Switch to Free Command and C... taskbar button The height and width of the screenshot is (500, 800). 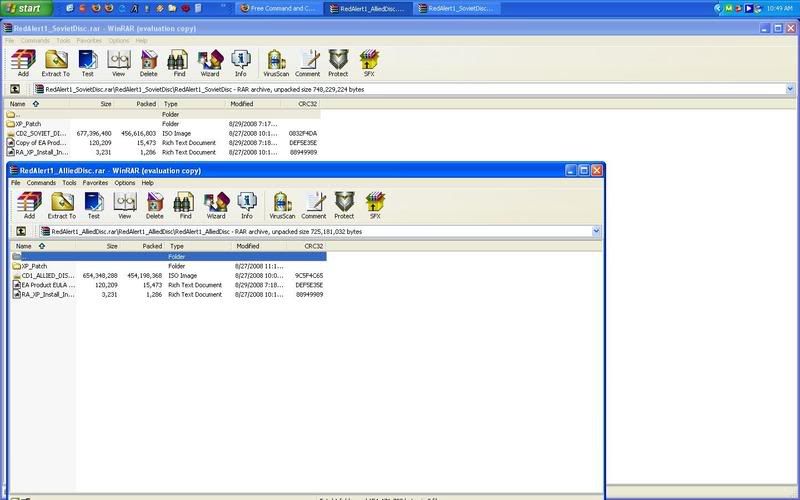pyautogui.click(x=280, y=8)
